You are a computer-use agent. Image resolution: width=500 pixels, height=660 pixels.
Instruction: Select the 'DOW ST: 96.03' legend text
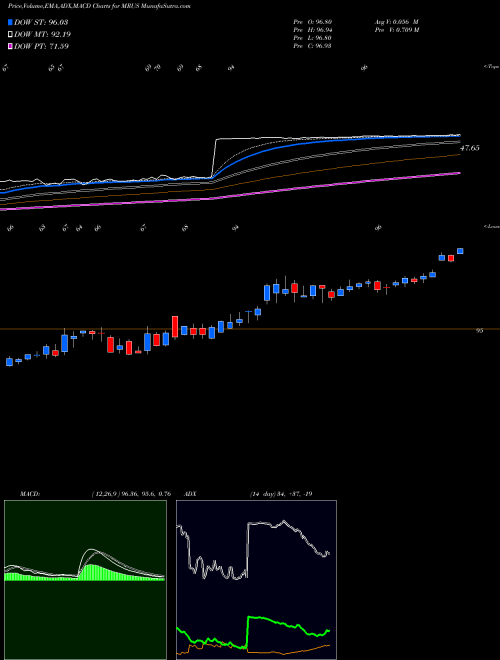pyautogui.click(x=41, y=22)
